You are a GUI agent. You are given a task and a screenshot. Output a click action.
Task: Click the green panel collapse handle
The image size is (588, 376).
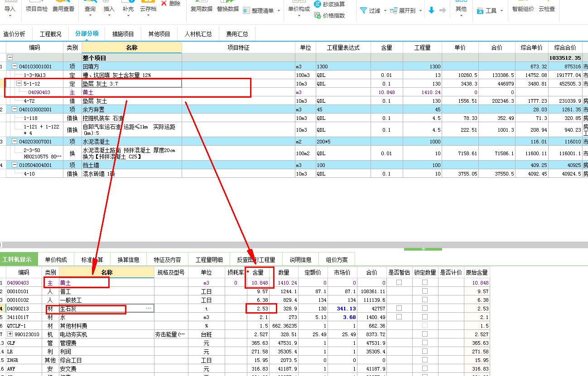(x=423, y=248)
